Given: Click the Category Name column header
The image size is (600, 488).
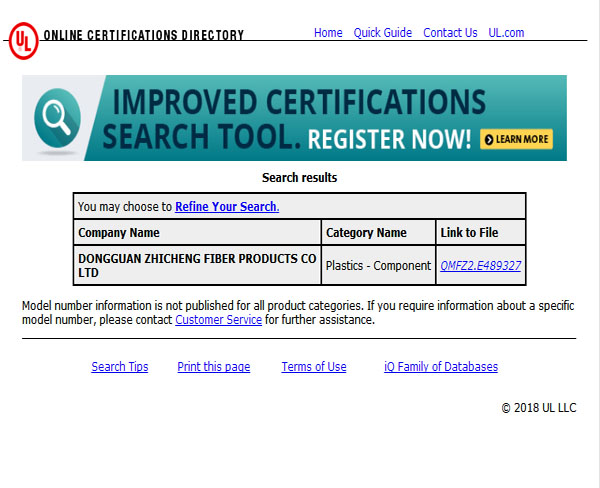Looking at the screenshot, I should pos(366,233).
